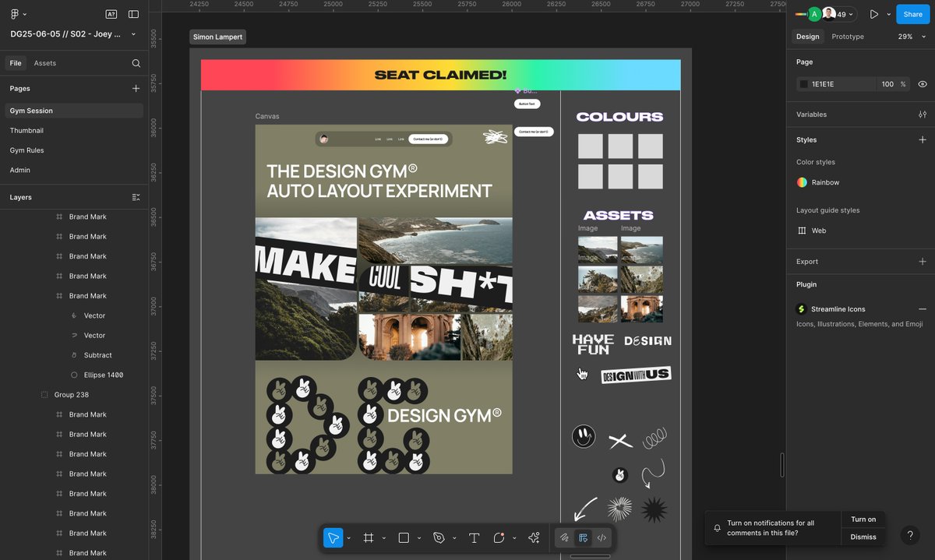Switch to the File tab
935x560 pixels.
(x=16, y=63)
